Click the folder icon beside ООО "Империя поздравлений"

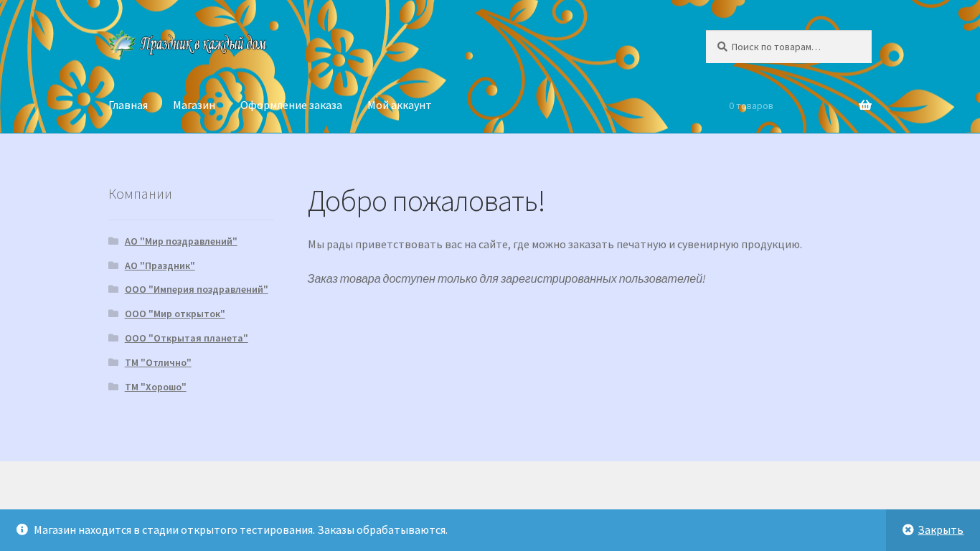(x=113, y=289)
